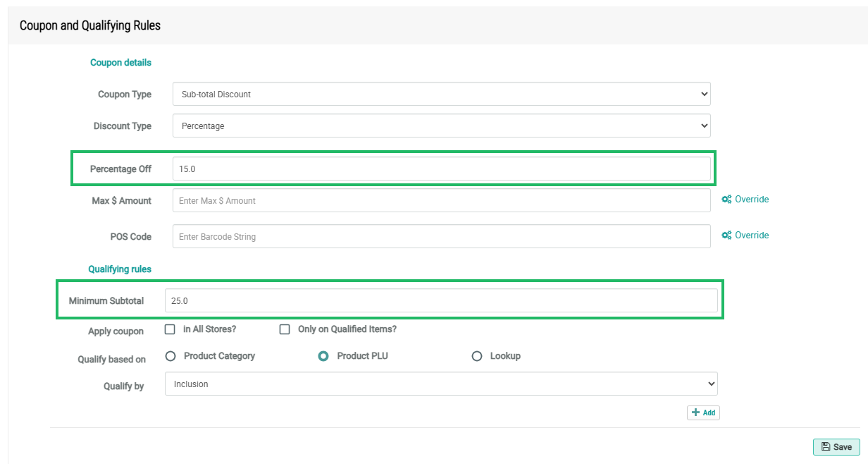Open the Coupon Type dropdown
Screen dimensions: 868x464
point(441,94)
